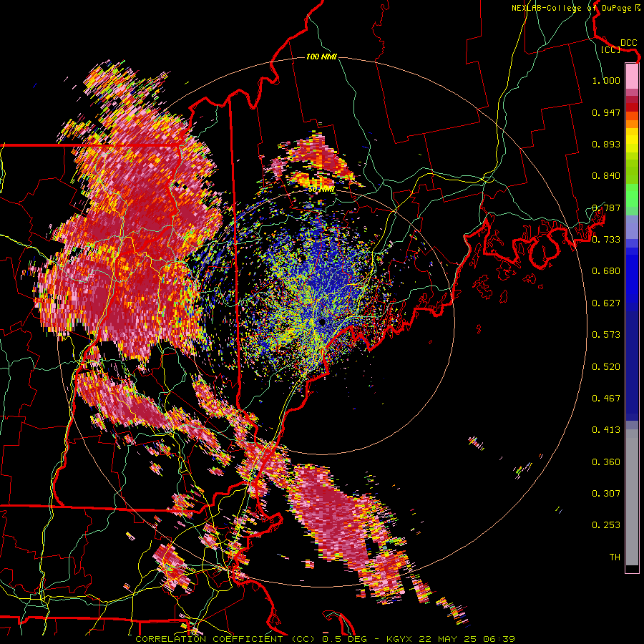Click the TH label on the legend
This screenshot has height=644, width=644.
[x=615, y=557]
